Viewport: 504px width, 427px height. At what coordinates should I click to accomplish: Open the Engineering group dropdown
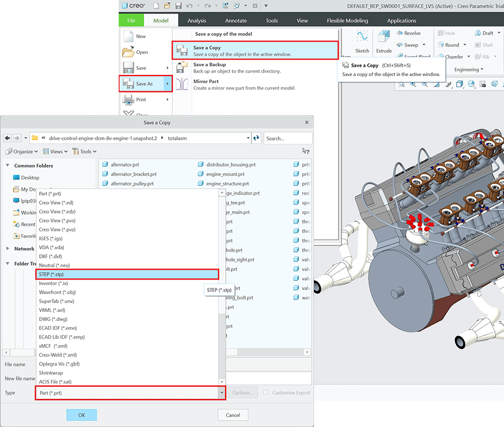pos(469,70)
